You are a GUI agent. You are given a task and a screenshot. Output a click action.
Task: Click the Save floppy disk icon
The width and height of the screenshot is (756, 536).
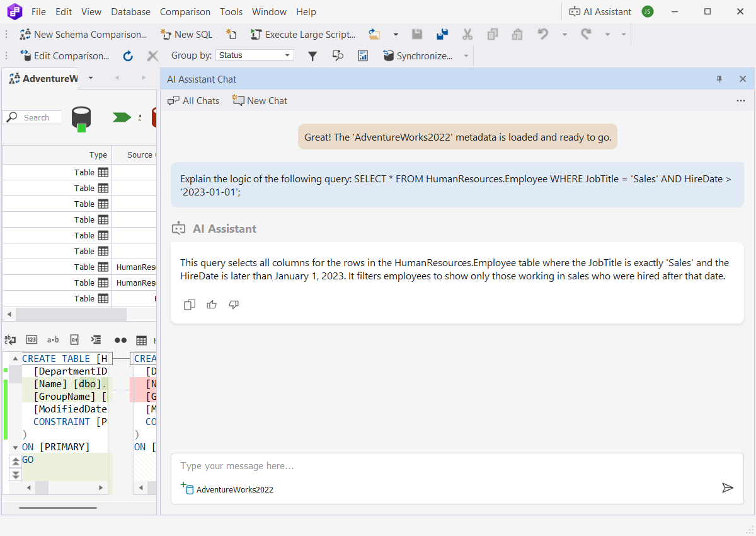(x=417, y=35)
